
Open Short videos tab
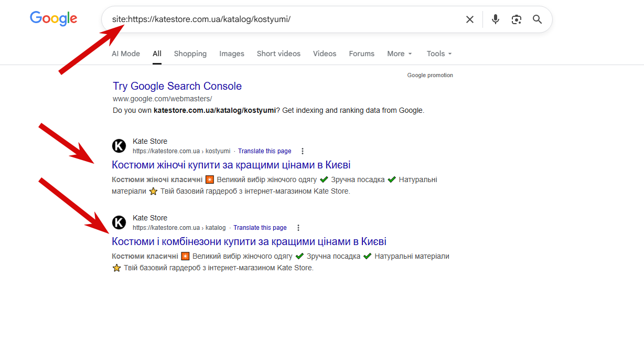tap(278, 54)
